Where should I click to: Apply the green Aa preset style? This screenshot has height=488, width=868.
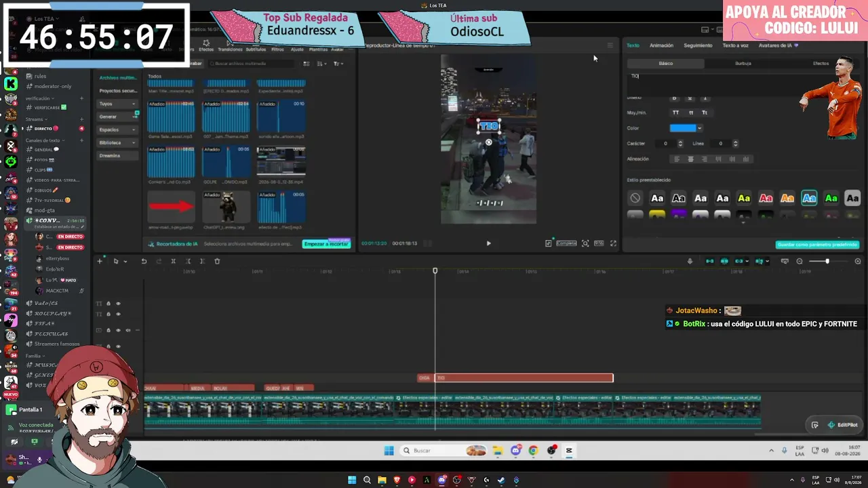[831, 198]
